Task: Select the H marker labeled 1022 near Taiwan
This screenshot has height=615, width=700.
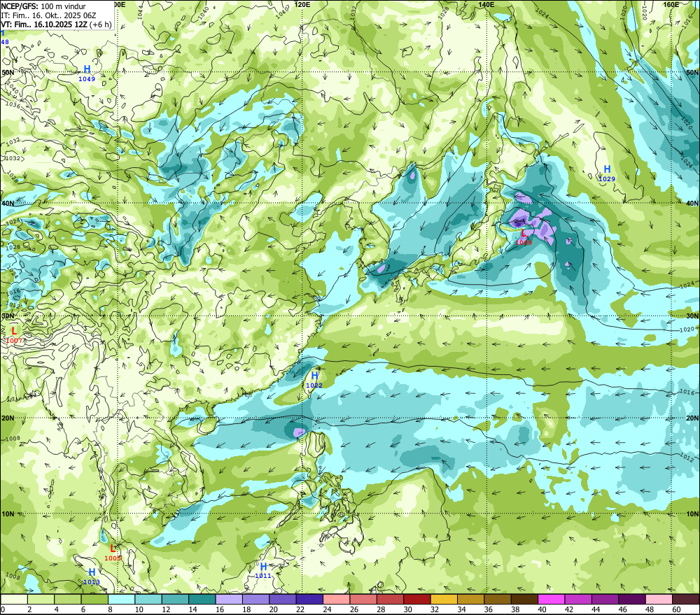Action: pyautogui.click(x=314, y=375)
